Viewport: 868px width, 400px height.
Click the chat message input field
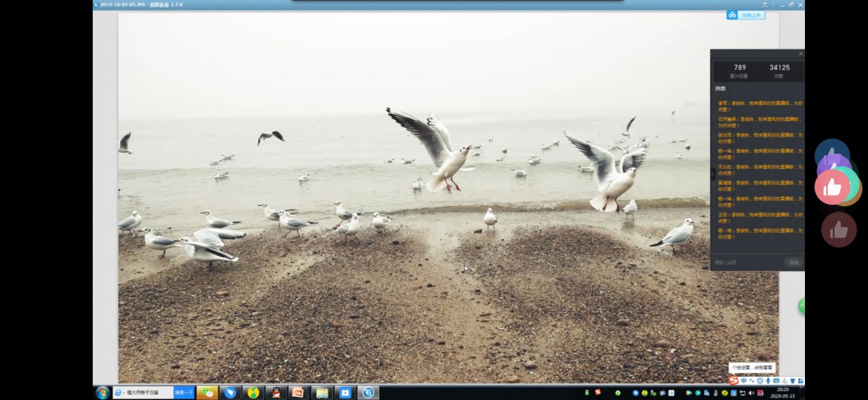tap(746, 262)
